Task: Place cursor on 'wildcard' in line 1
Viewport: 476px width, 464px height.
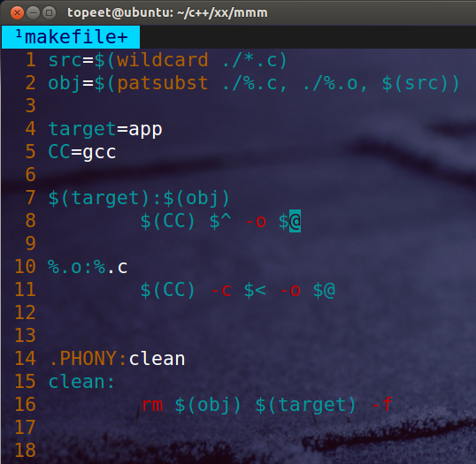Action: 163,60
